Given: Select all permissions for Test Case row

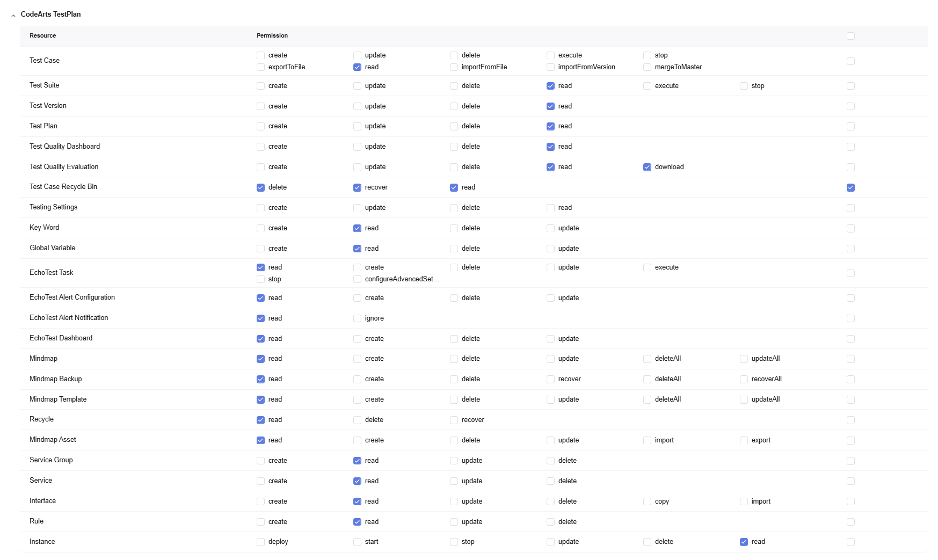Looking at the screenshot, I should click(850, 61).
